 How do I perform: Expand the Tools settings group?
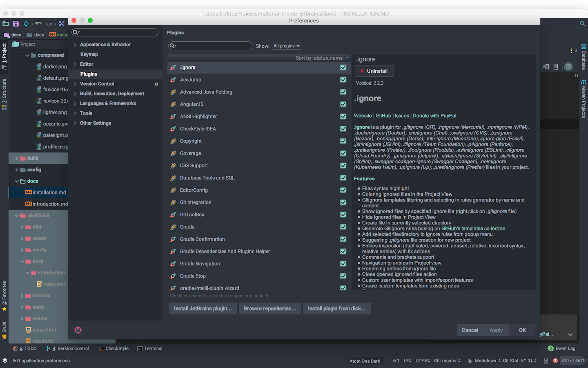(75, 113)
